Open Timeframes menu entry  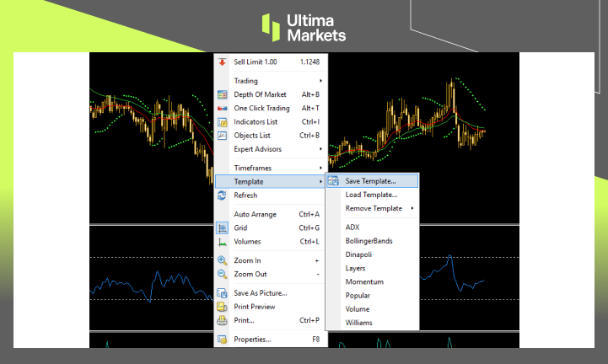270,168
